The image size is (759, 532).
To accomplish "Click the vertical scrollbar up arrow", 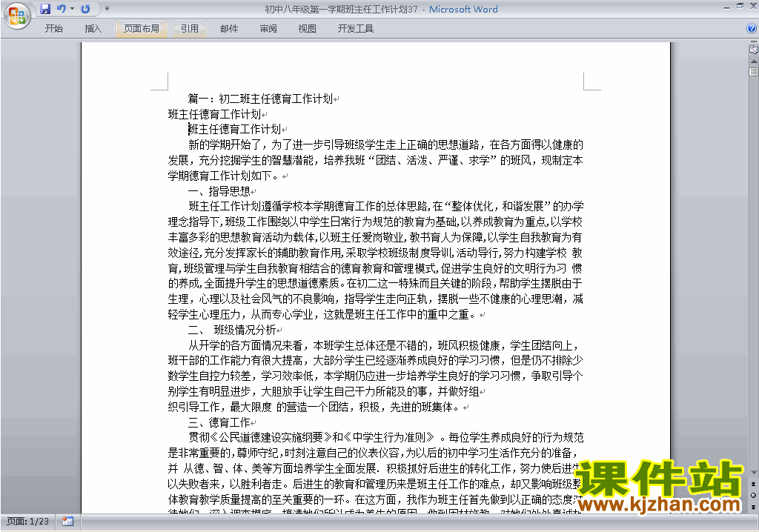I will pyautogui.click(x=754, y=61).
